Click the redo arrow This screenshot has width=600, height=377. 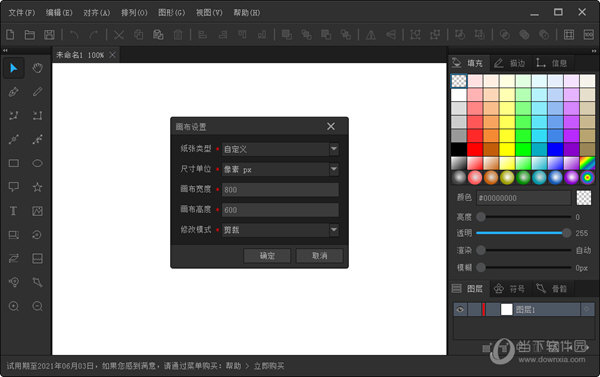pos(93,35)
